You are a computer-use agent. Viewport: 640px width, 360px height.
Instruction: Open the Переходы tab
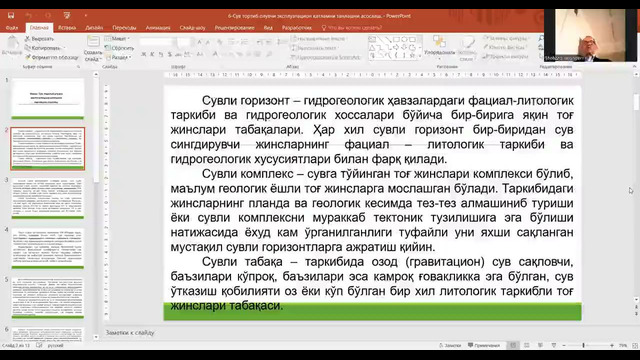coord(124,28)
